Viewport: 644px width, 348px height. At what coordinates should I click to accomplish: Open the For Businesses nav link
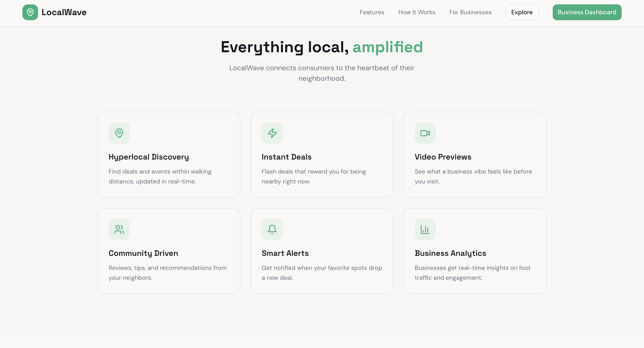click(x=470, y=12)
